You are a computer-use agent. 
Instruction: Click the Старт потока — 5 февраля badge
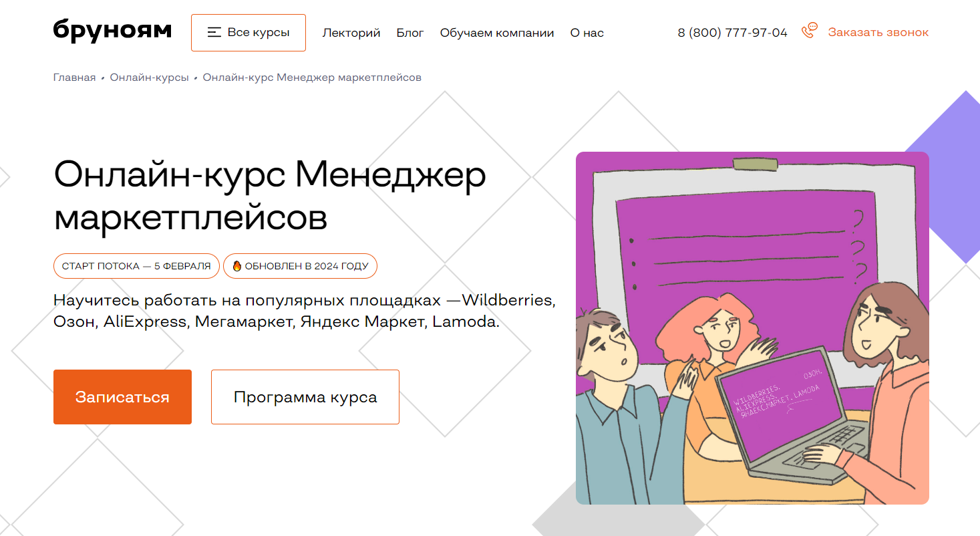[x=136, y=266]
